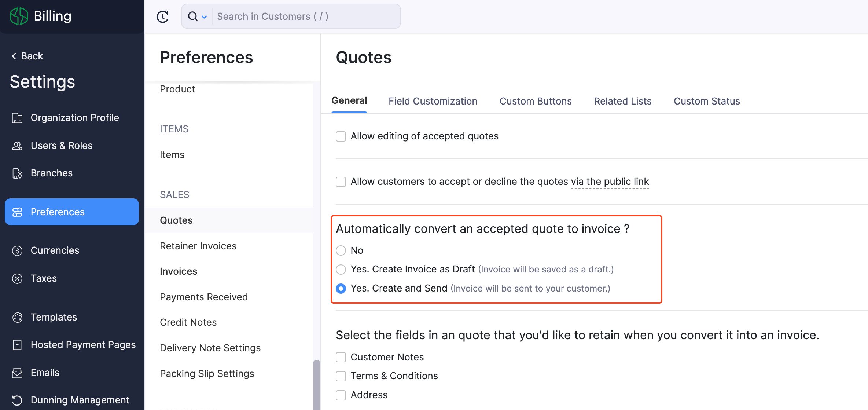Click the Taxes percent icon
The width and height of the screenshot is (868, 410).
(x=17, y=278)
